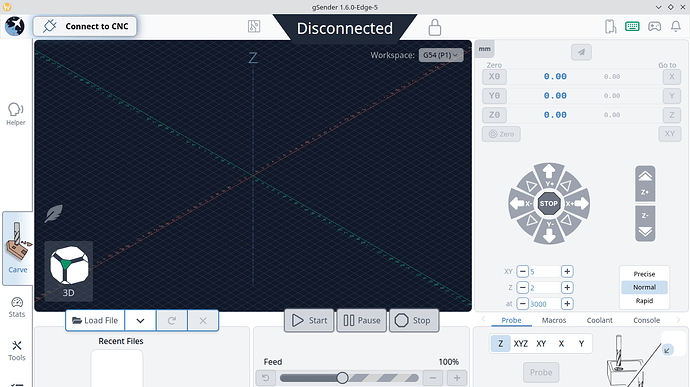Toggle the unlock padlock icon
Screen dimensions: 690x387
pos(434,27)
